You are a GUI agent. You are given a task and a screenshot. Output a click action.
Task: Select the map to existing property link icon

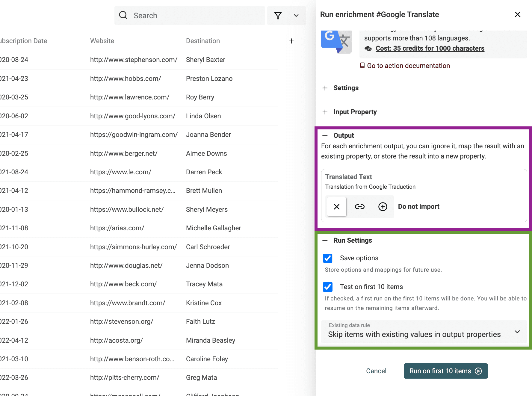359,207
